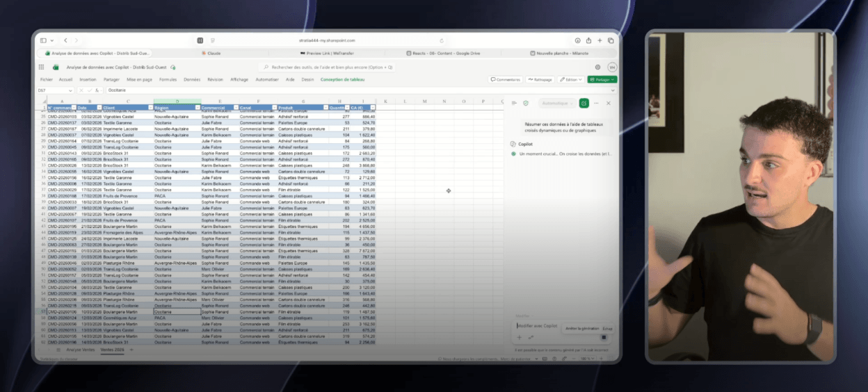The image size is (868, 392).
Task: Select column K header
Action: (385, 101)
